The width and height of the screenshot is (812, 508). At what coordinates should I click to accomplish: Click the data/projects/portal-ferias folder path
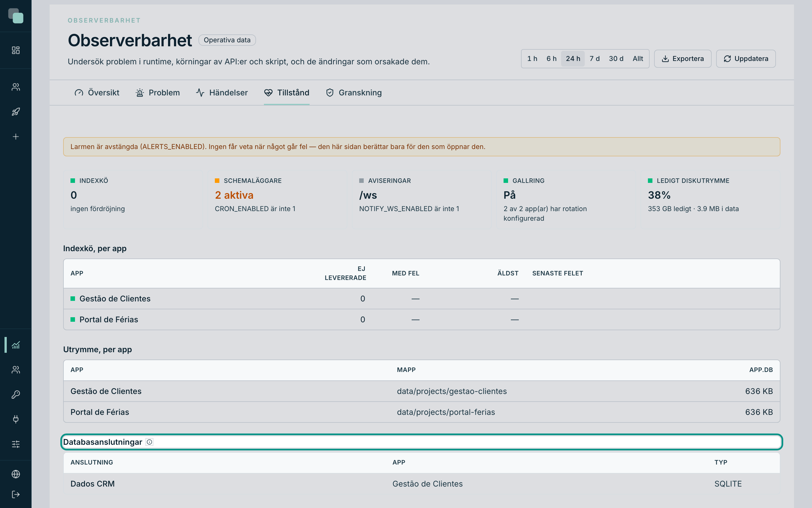click(446, 412)
